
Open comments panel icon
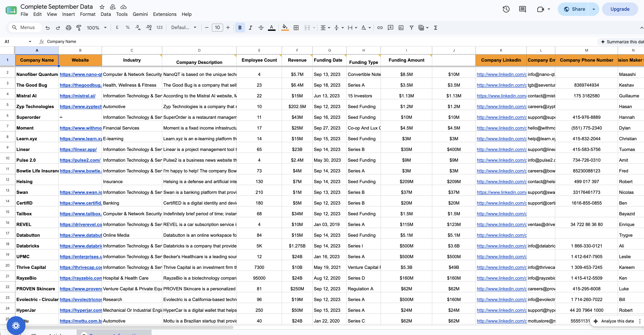[522, 9]
